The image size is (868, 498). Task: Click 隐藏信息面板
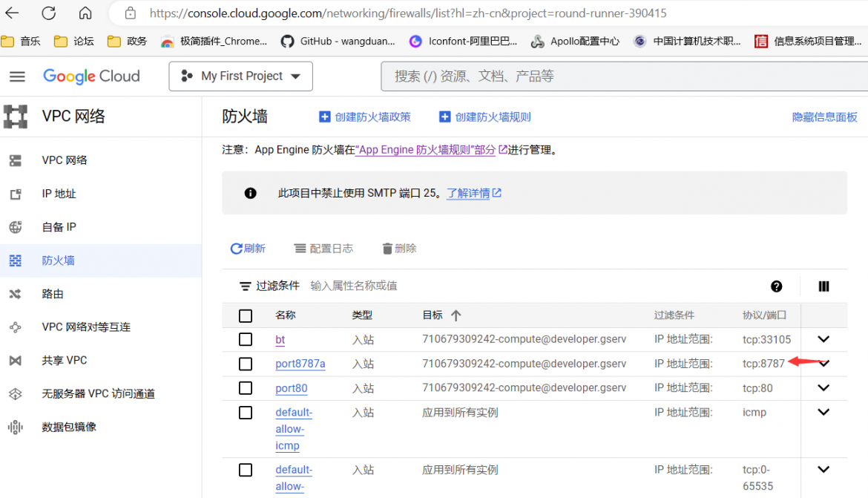click(824, 117)
